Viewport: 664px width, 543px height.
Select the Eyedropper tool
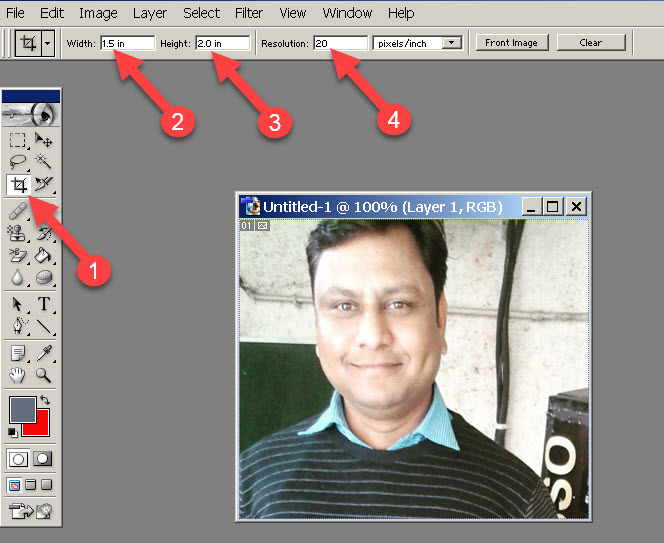[x=43, y=353]
